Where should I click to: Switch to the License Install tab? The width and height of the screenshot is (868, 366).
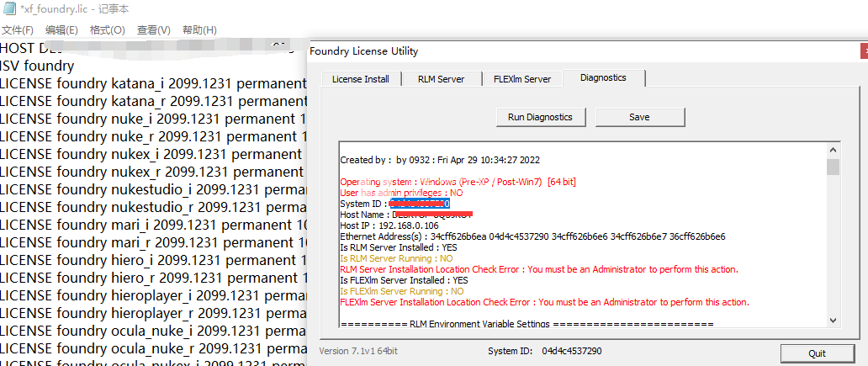click(x=360, y=79)
